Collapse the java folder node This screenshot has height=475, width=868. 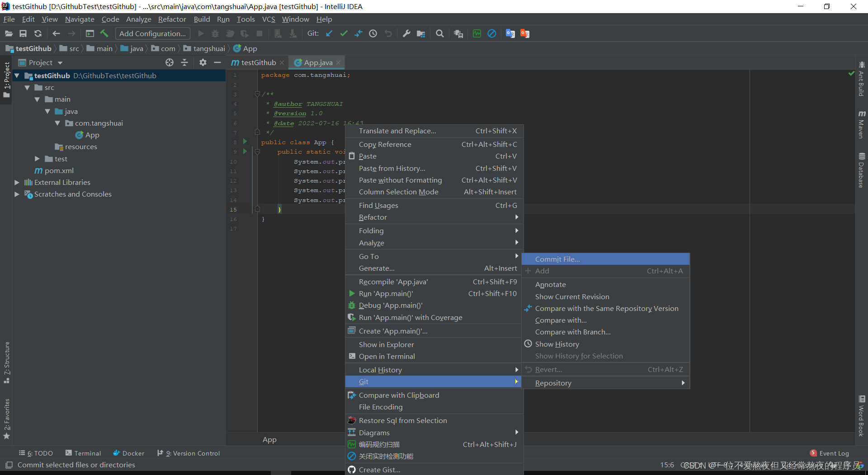(47, 111)
